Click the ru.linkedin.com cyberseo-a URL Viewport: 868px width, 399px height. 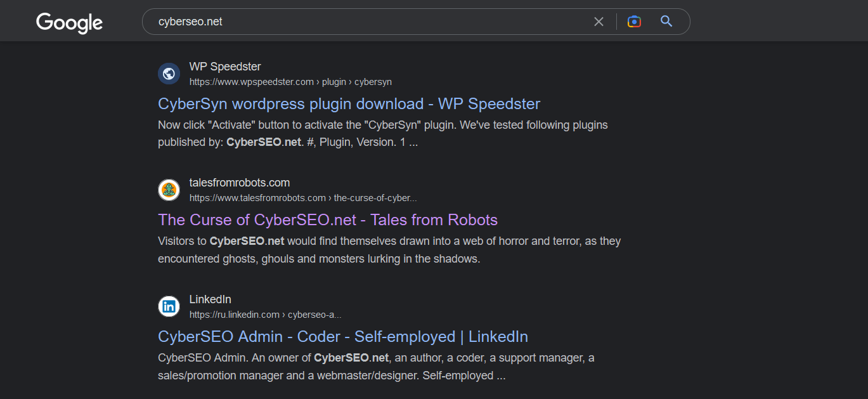[265, 315]
